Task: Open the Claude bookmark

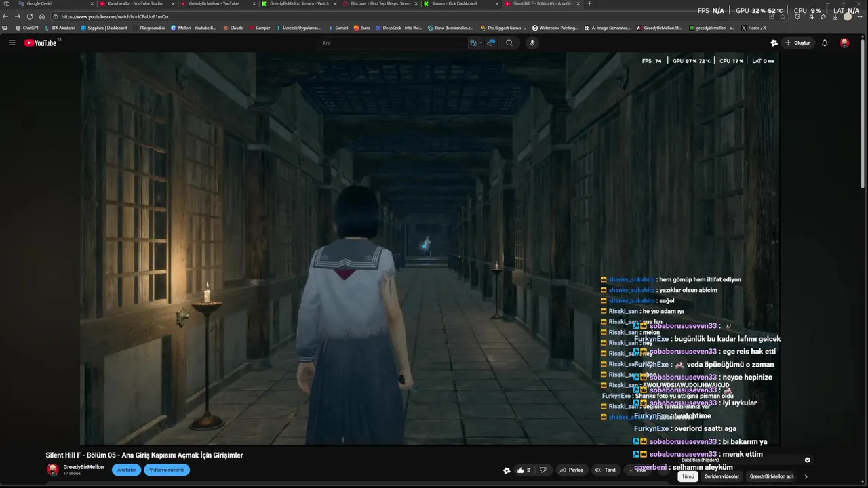Action: tap(233, 28)
